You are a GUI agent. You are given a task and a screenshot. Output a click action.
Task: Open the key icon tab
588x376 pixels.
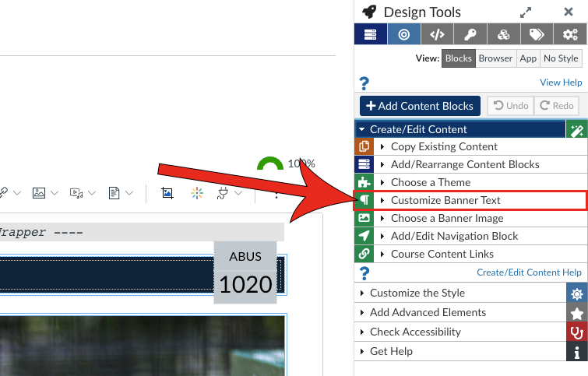point(470,34)
